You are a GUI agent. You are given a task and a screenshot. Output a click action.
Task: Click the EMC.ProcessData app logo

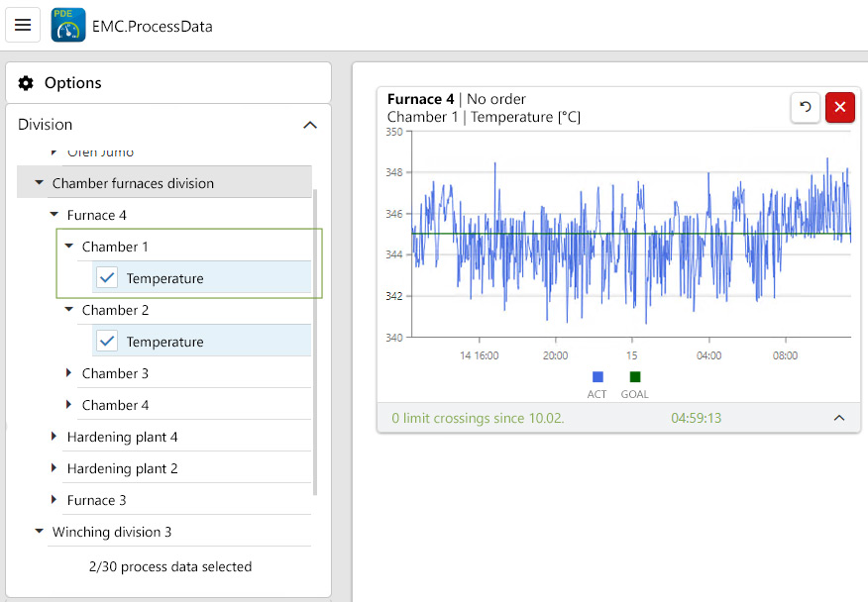pyautogui.click(x=68, y=26)
